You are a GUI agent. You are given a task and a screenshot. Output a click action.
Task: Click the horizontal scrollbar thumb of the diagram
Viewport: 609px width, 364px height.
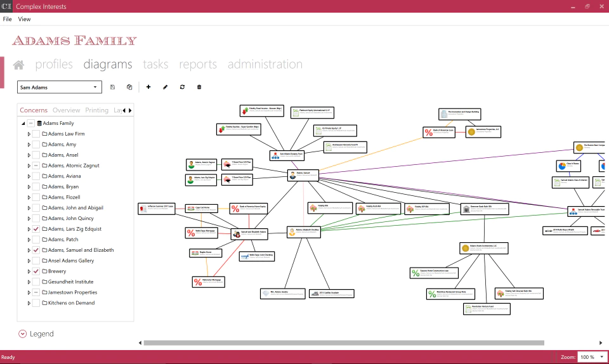coord(344,343)
